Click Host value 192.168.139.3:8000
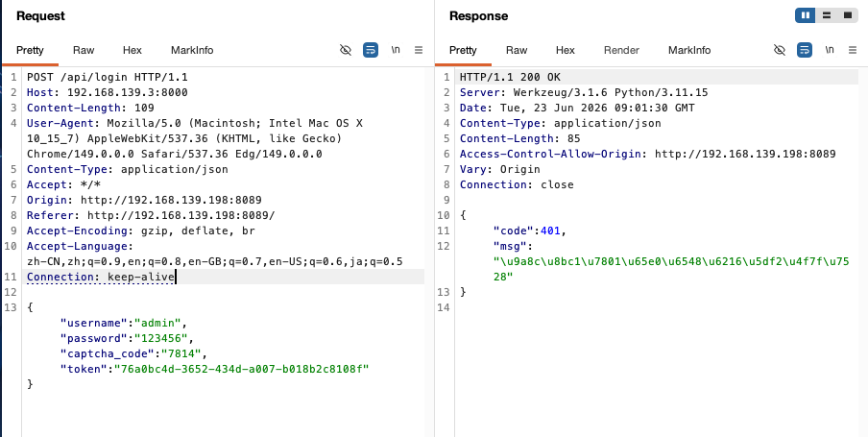The image size is (868, 437). coord(128,92)
